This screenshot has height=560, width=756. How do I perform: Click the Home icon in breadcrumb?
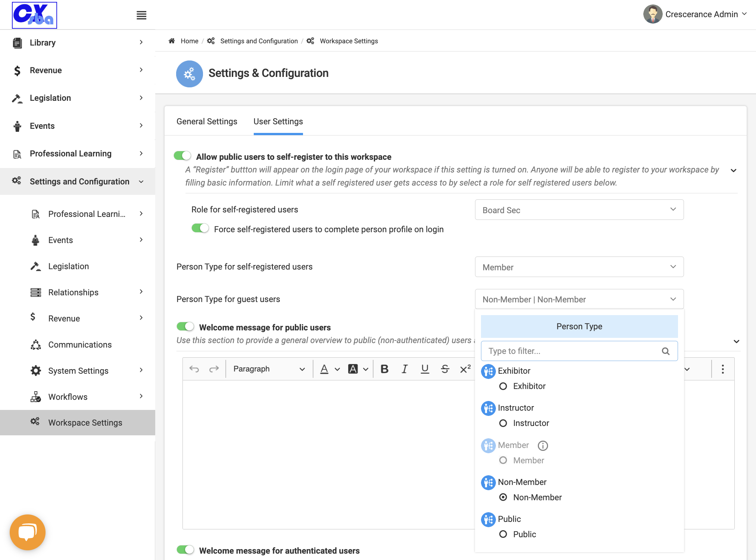[172, 41]
